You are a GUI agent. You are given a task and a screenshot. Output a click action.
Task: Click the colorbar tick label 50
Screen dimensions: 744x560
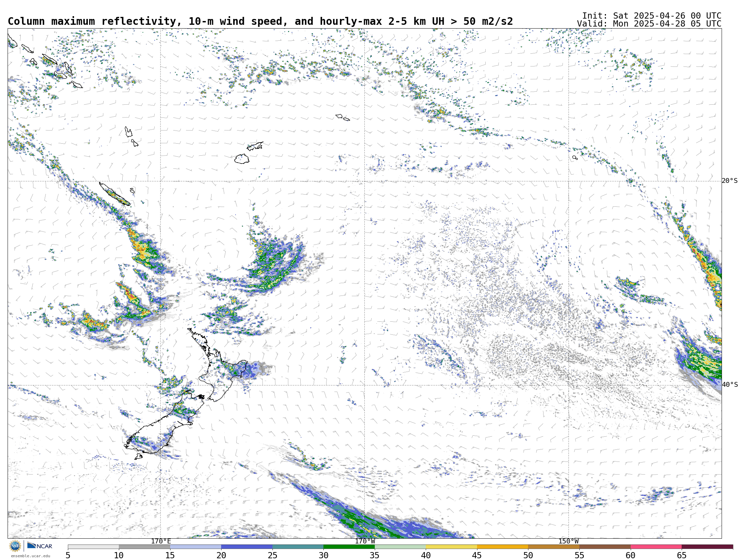(x=528, y=556)
